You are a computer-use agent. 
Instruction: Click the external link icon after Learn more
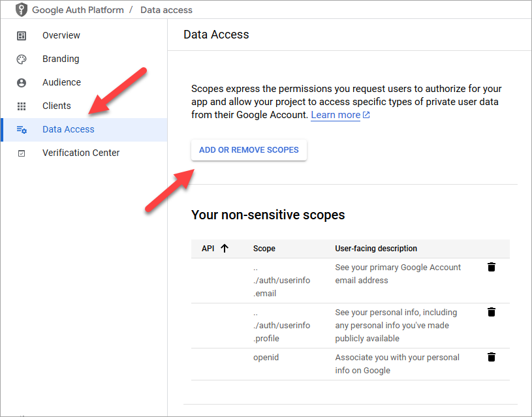(x=366, y=115)
